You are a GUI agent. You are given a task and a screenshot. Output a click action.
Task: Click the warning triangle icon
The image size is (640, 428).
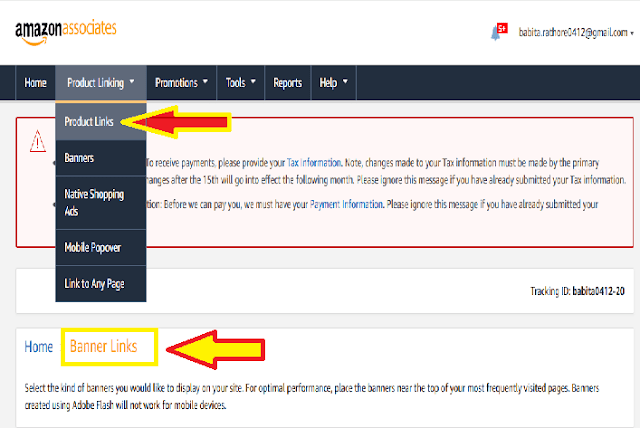[x=38, y=141]
